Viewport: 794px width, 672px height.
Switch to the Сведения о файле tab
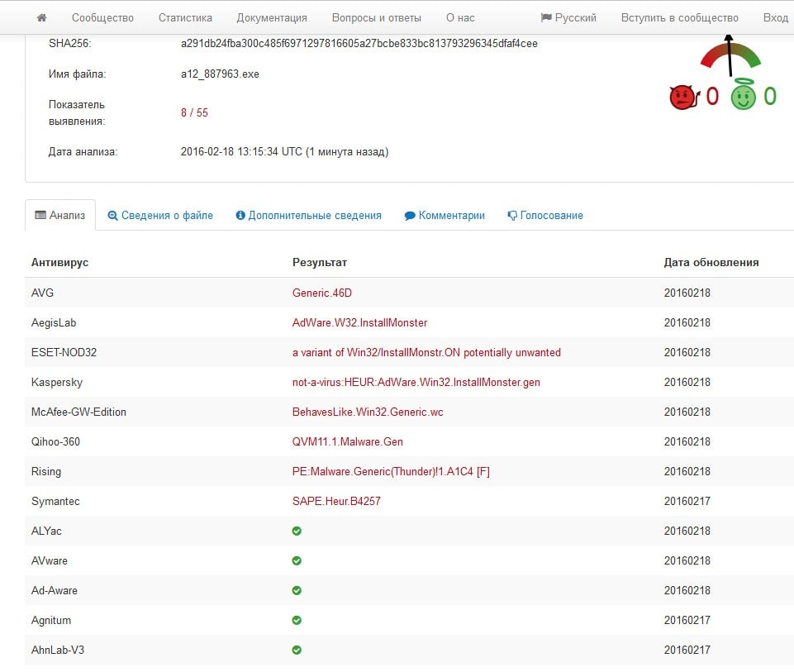pyautogui.click(x=160, y=215)
